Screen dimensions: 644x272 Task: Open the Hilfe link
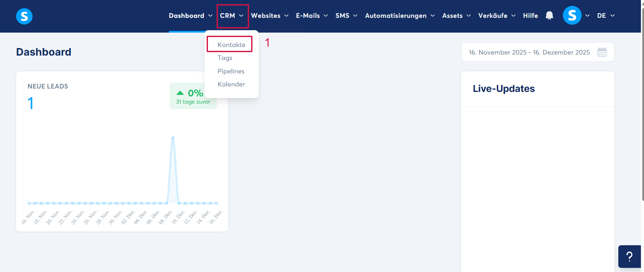click(530, 16)
